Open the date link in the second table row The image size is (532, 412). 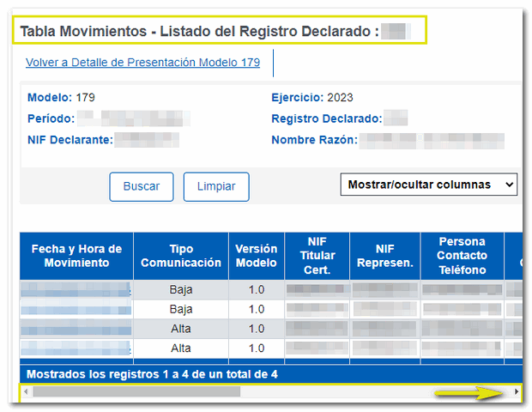76,308
